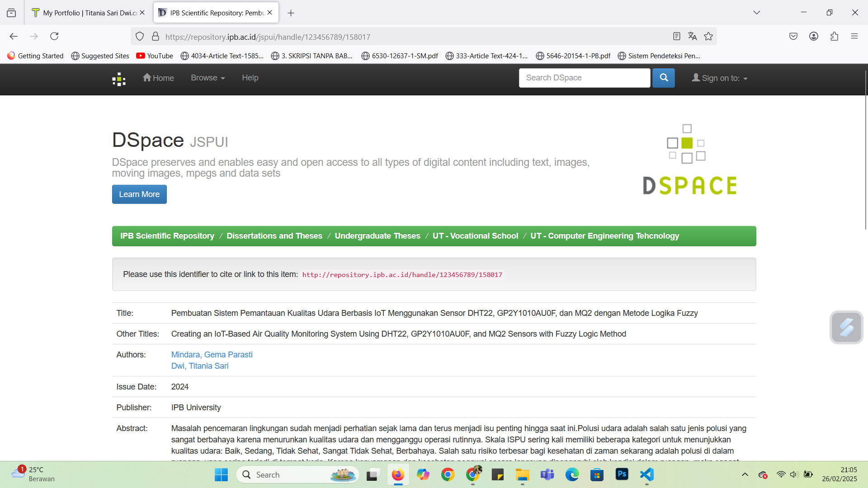868x488 pixels.
Task: Click the blue magnifier search button
Action: (x=664, y=78)
